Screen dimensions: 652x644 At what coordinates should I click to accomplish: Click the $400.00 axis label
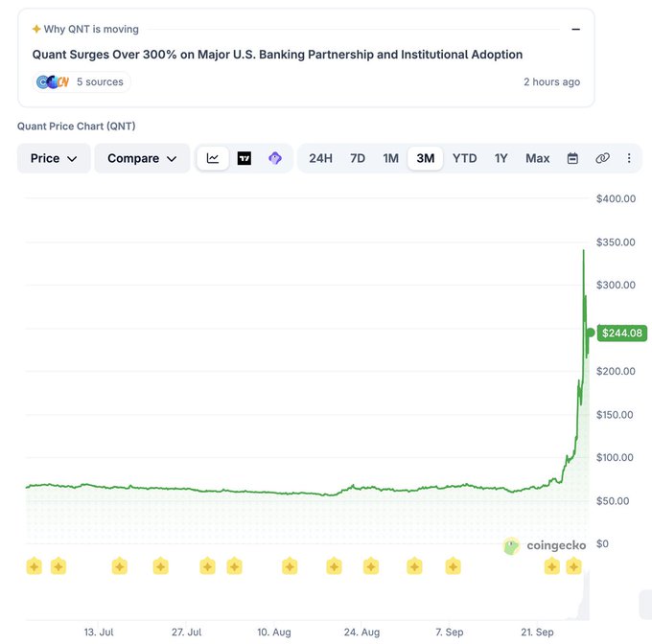click(x=616, y=198)
